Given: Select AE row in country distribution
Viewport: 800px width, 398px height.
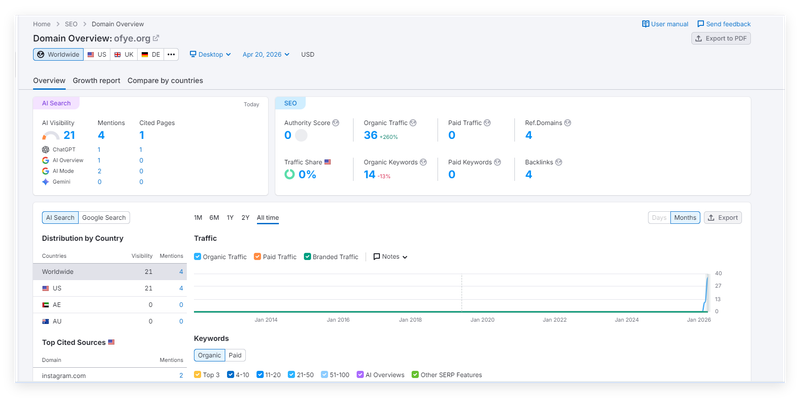Looking at the screenshot, I should click(x=110, y=305).
